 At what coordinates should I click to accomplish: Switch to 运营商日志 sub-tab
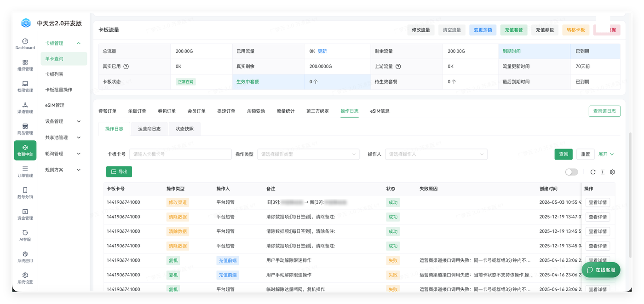click(x=149, y=129)
